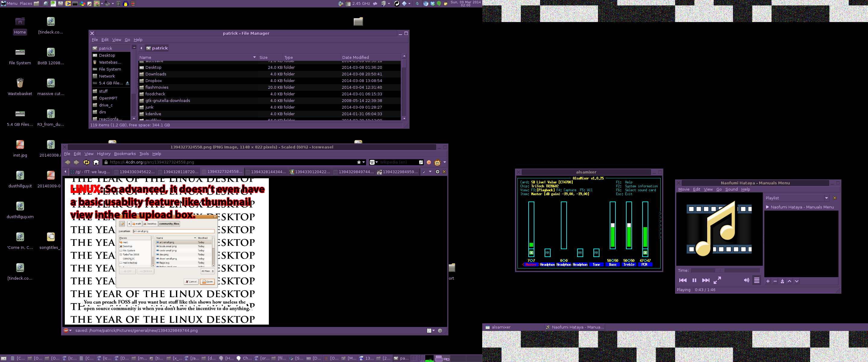Image resolution: width=868 pixels, height=362 pixels.
Task: Bookmark this page with the star icon
Action: [359, 162]
